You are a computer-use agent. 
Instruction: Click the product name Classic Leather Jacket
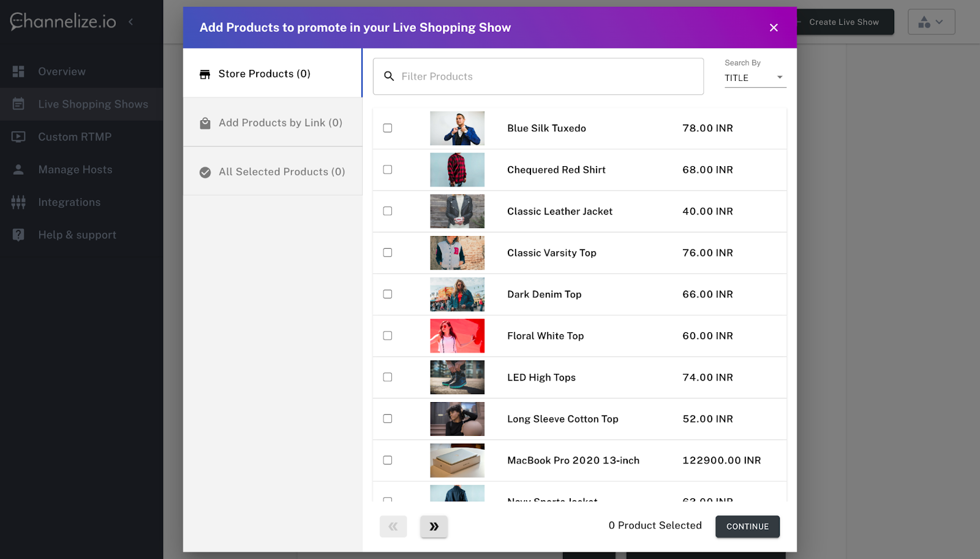click(x=560, y=211)
